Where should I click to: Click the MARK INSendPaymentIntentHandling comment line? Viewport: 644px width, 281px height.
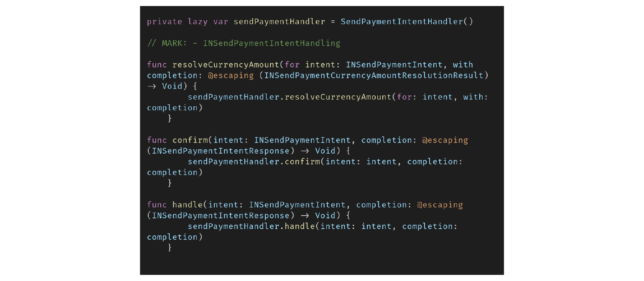(x=244, y=43)
